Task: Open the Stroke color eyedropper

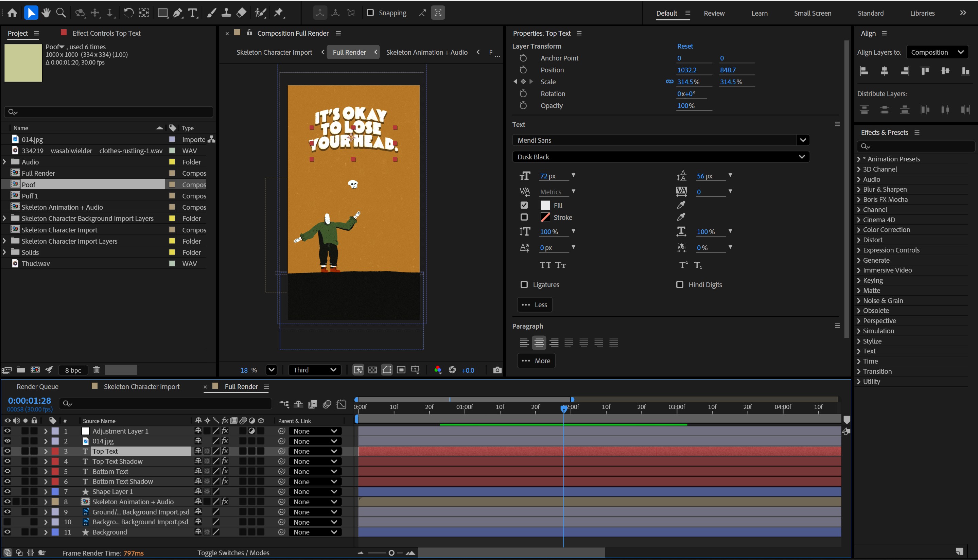Action: (x=681, y=217)
